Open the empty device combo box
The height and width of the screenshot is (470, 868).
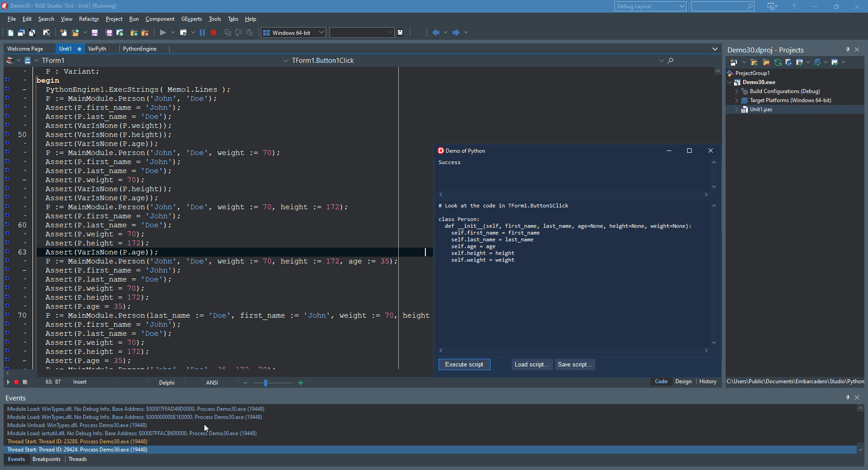pyautogui.click(x=362, y=33)
